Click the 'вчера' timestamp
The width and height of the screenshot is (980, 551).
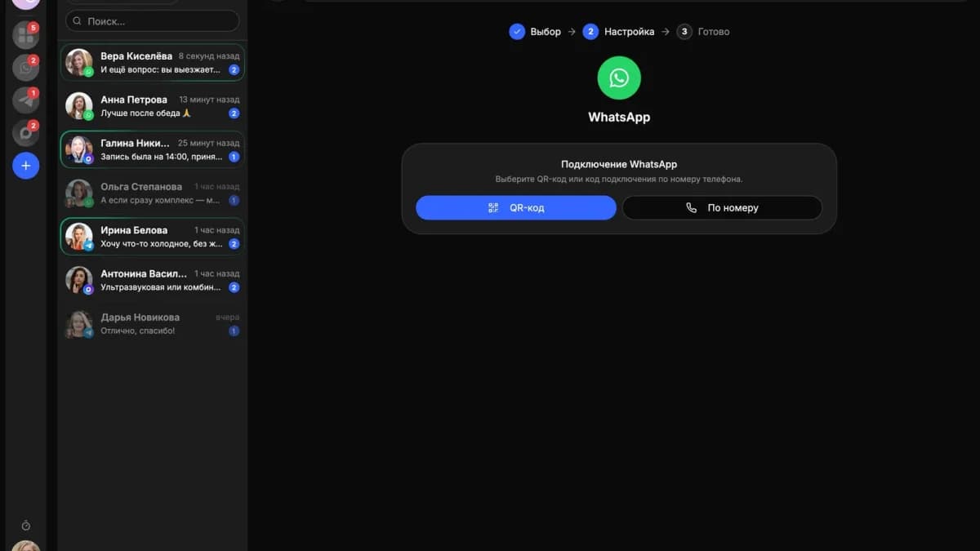(x=228, y=317)
